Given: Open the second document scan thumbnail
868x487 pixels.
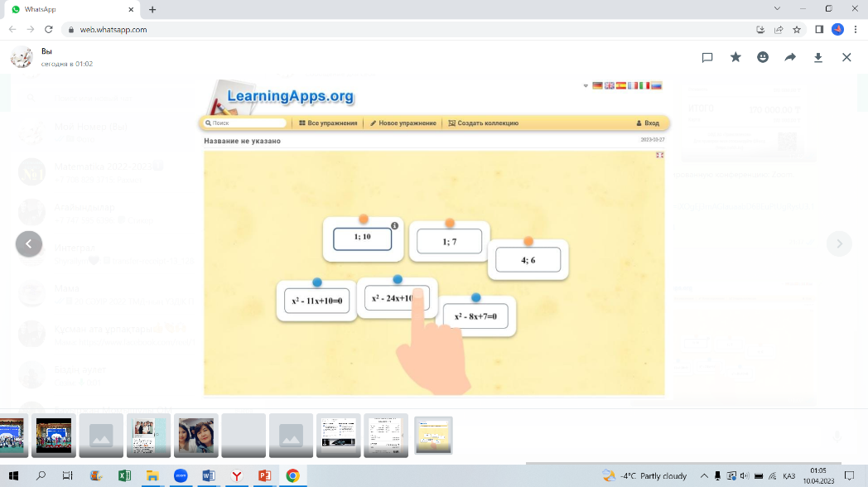Looking at the screenshot, I should pyautogui.click(x=386, y=436).
